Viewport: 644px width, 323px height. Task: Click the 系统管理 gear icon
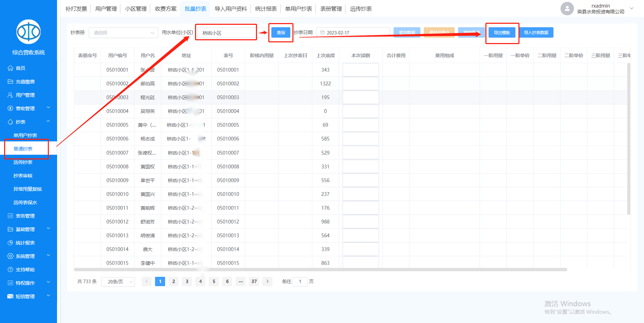coord(10,256)
